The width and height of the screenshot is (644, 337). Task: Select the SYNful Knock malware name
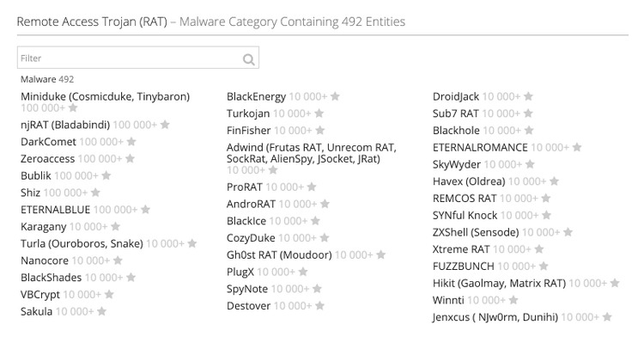click(465, 215)
